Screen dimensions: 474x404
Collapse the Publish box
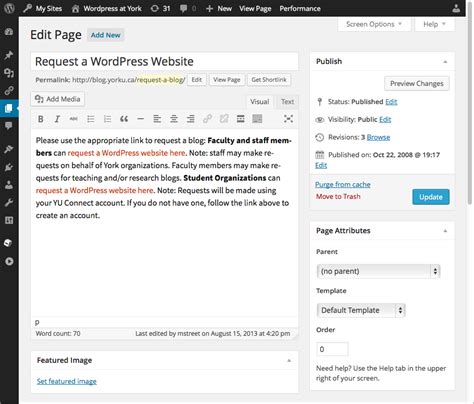coord(445,62)
